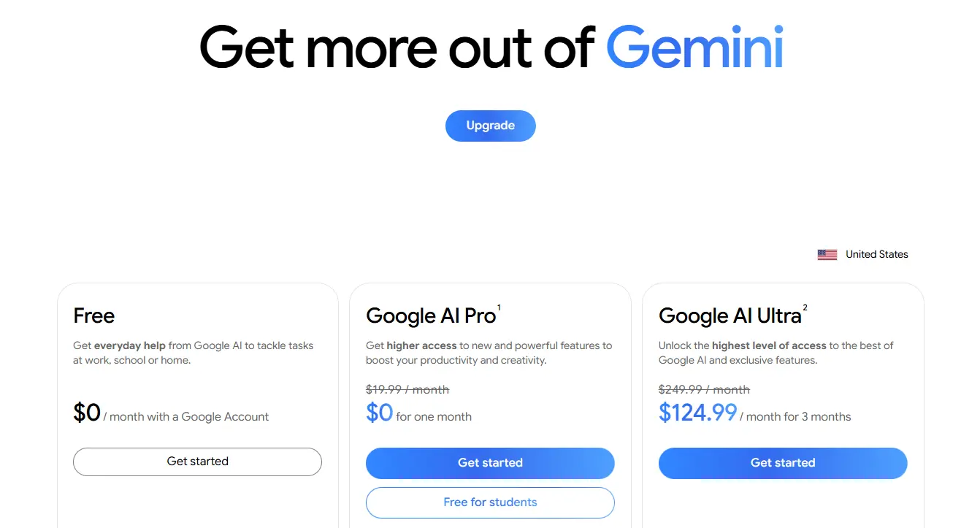980x528 pixels.
Task: Click Free for students under Google AI Pro
Action: tap(490, 502)
